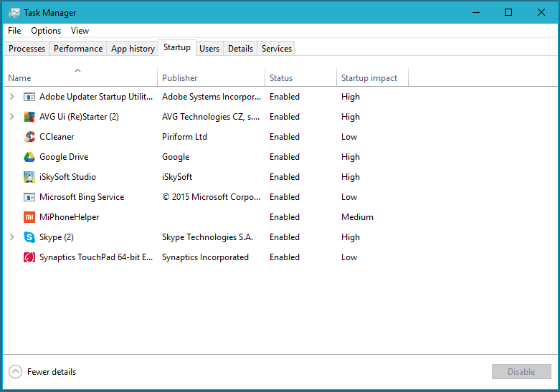Click the Synaptics TouchPad icon
560x392 pixels.
29,257
